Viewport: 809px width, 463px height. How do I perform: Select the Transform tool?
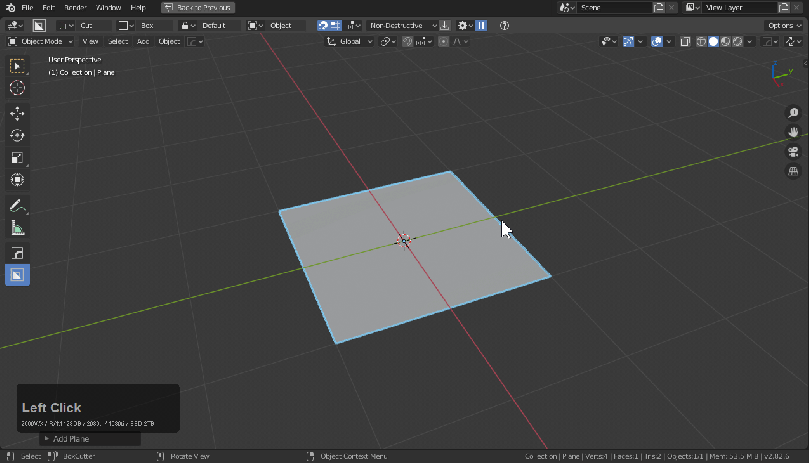(x=17, y=181)
